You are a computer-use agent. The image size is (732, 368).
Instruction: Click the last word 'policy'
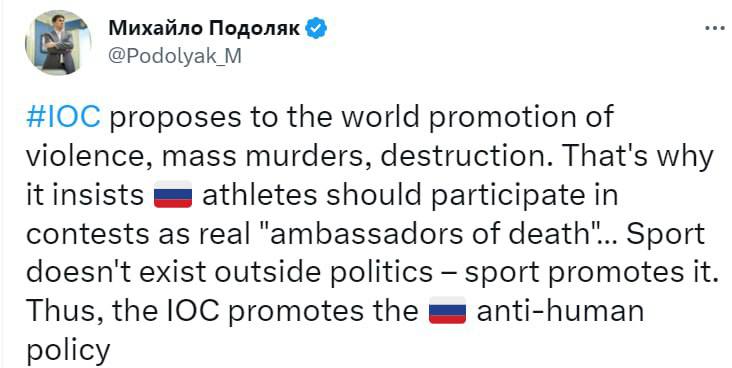(68, 351)
